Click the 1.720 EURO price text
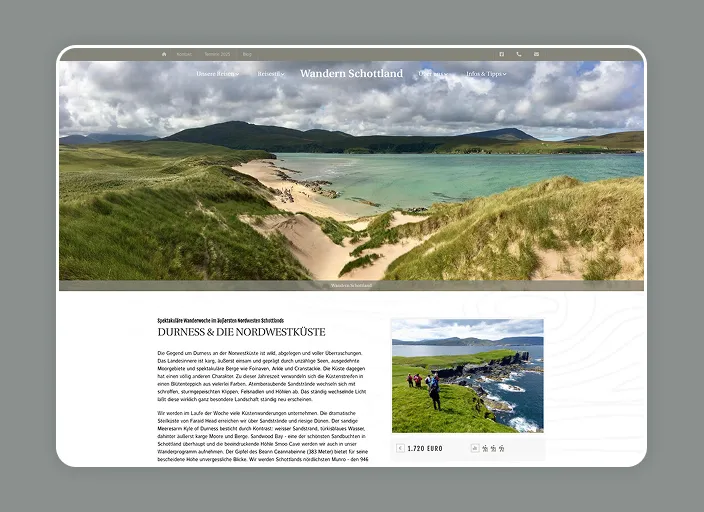Viewport: 704px width, 512px height. (x=425, y=448)
